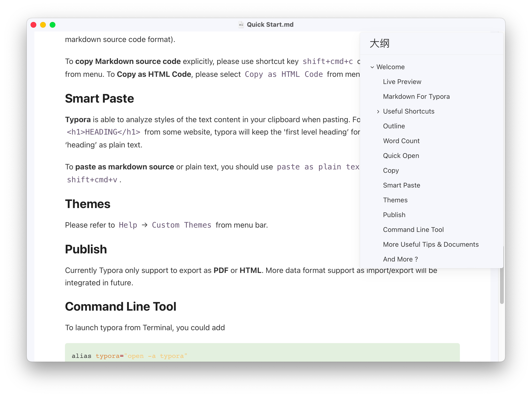This screenshot has height=397, width=532.
Task: Click the document vertical scrollbar thumb
Action: pos(501,286)
